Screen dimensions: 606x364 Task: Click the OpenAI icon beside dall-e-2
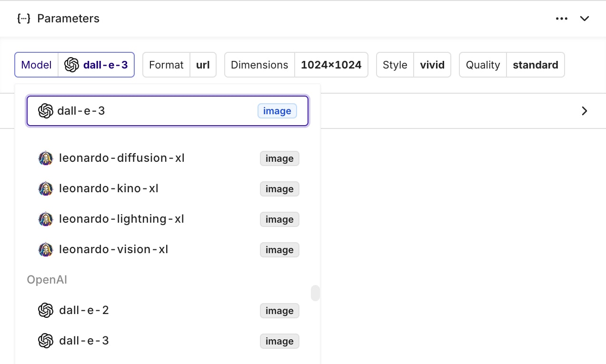tap(45, 310)
